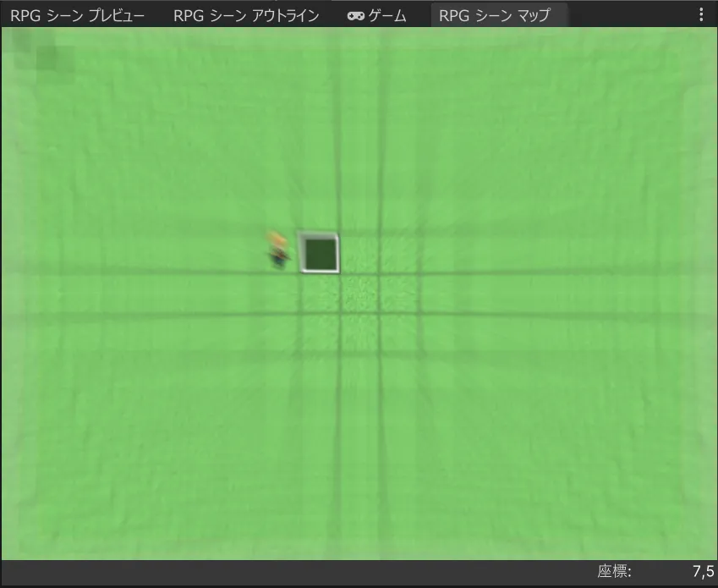The height and width of the screenshot is (588, 718).
Task: Click the coordinate value 7,5
Action: click(x=703, y=571)
